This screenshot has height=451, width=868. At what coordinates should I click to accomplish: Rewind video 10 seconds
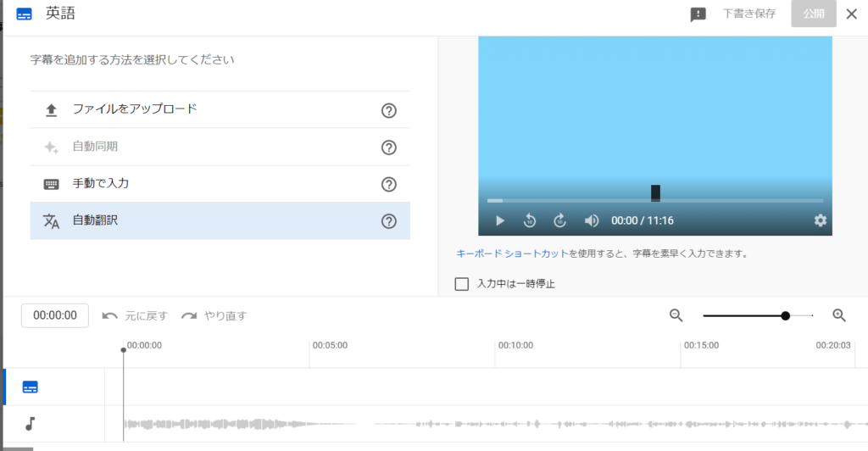click(x=530, y=220)
